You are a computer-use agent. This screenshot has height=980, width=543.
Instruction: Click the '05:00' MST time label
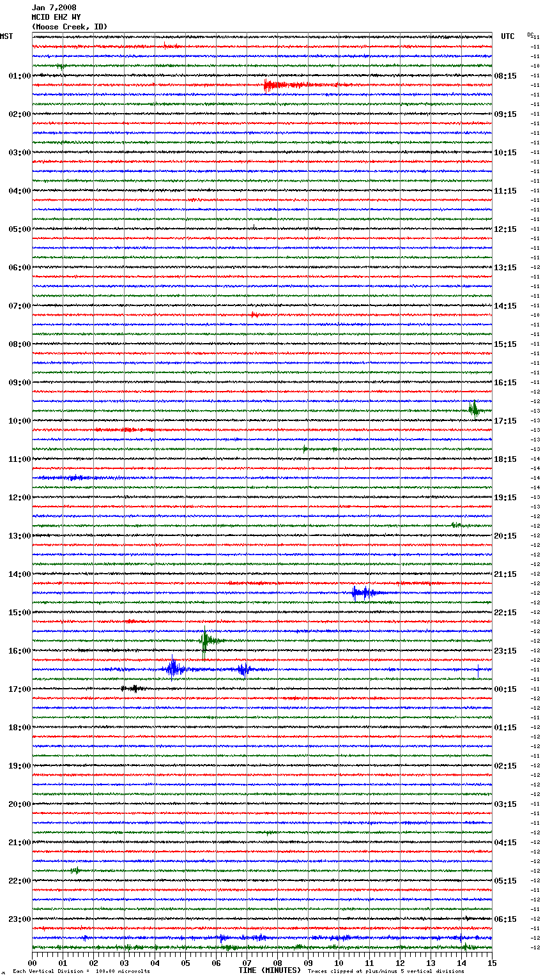(x=20, y=229)
